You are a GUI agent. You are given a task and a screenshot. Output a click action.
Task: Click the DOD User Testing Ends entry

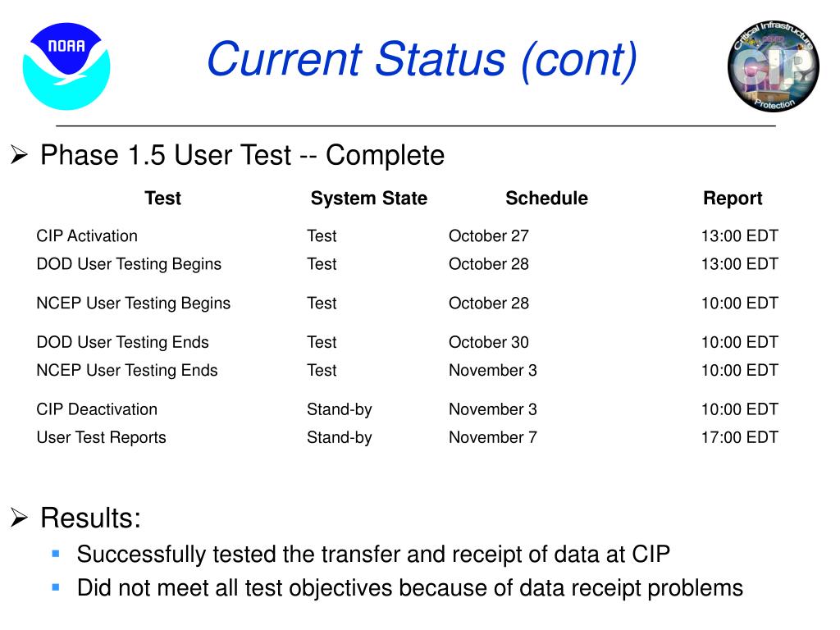pyautogui.click(x=123, y=342)
